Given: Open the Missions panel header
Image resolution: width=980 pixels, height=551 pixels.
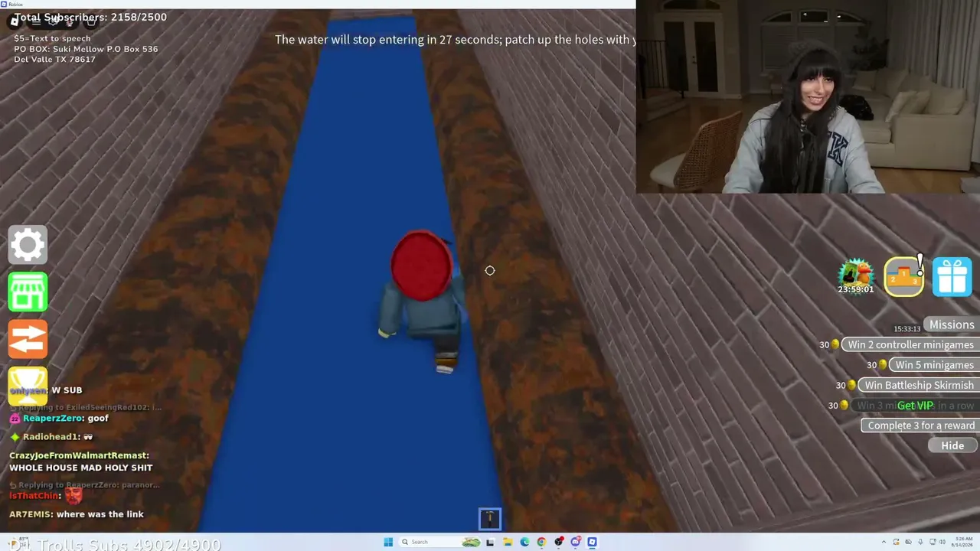Looking at the screenshot, I should point(952,324).
